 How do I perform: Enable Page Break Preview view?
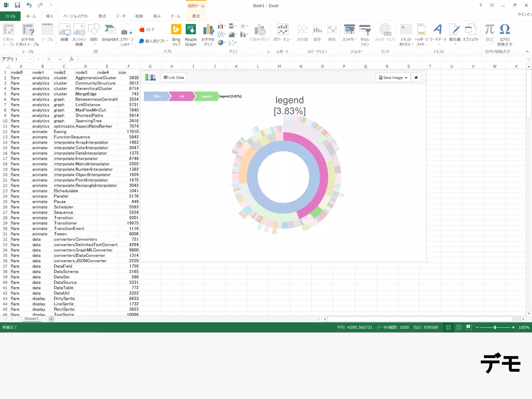469,327
